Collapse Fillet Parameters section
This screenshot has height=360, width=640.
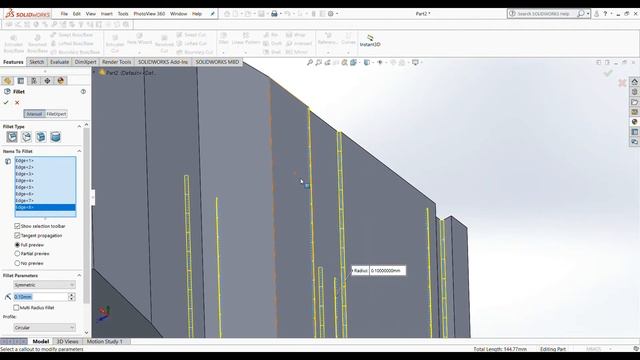[79, 276]
